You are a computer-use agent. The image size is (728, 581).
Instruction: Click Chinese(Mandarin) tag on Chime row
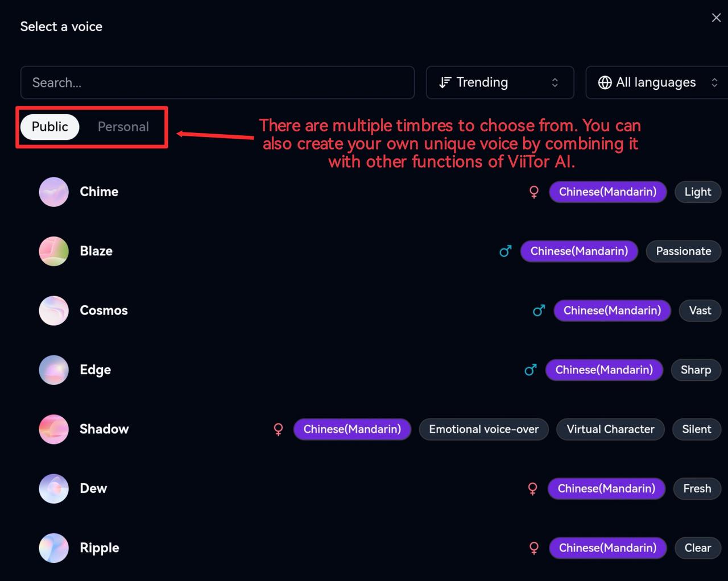607,192
